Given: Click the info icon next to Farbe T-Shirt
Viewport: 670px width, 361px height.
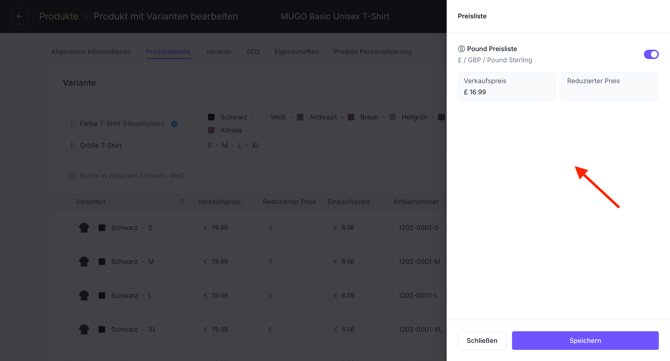Looking at the screenshot, I should click(174, 124).
